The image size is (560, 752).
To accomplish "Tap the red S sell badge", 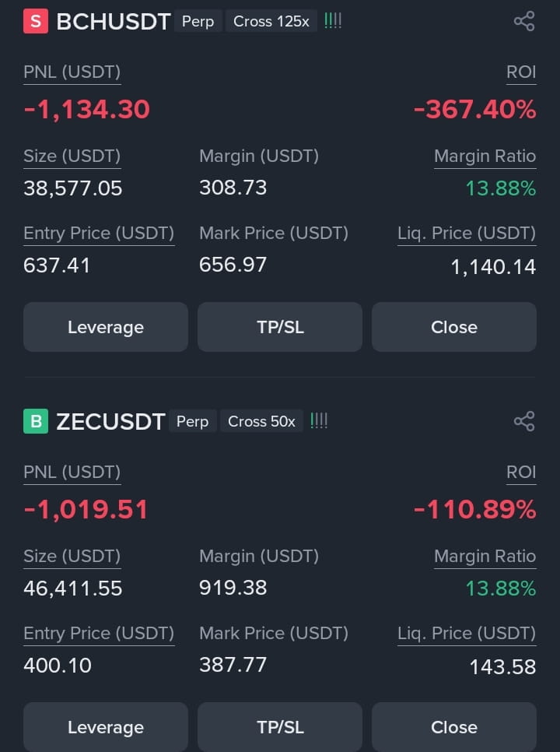I will 36,22.
